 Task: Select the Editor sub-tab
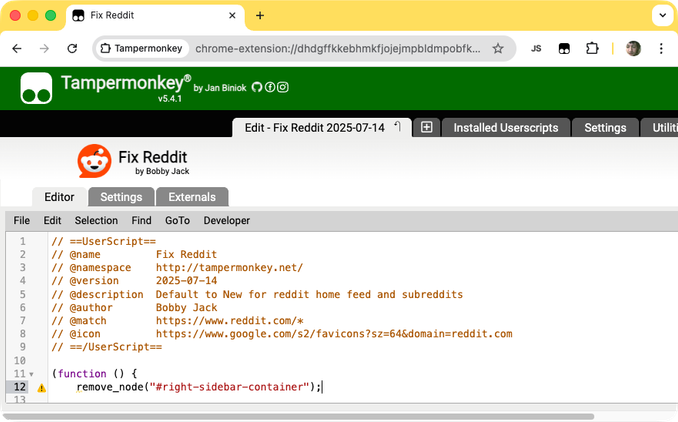click(x=59, y=197)
